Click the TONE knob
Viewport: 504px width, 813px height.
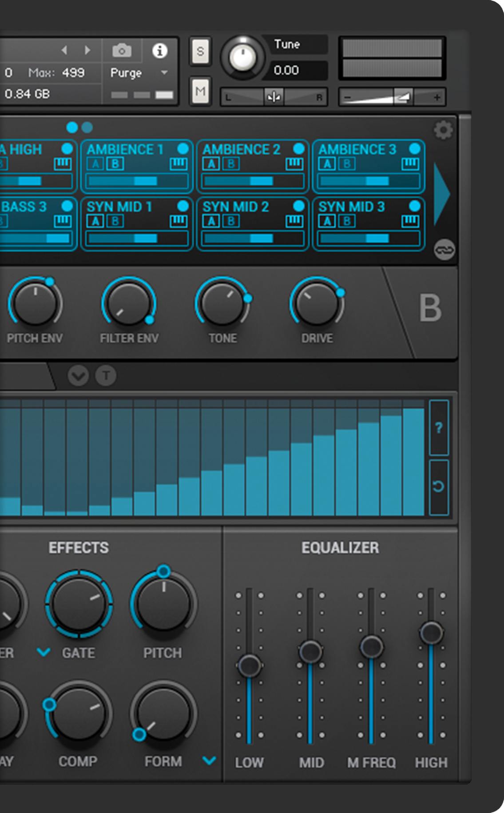222,303
